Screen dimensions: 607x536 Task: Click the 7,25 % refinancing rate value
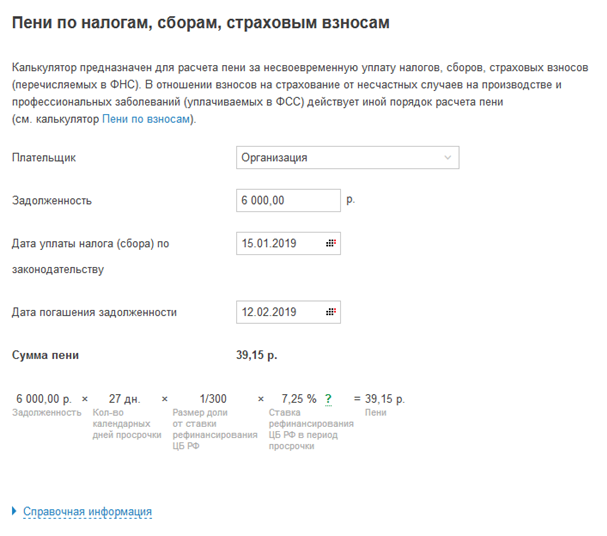point(299,399)
